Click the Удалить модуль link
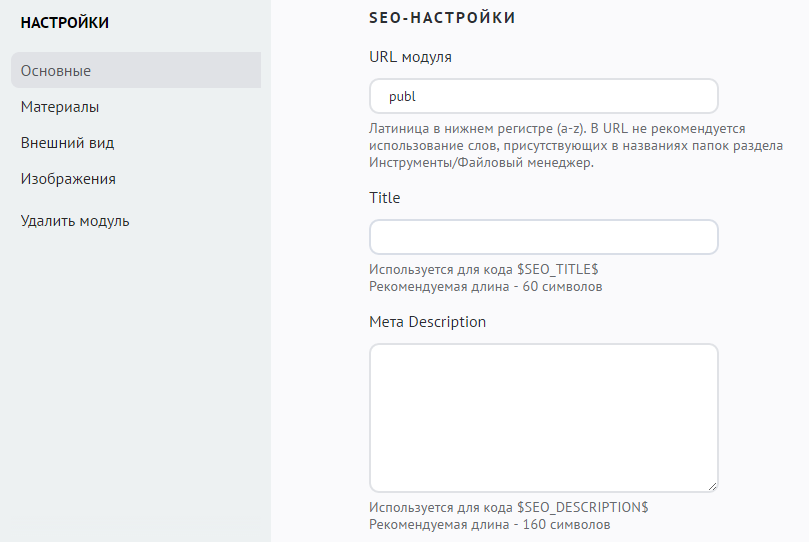 pyautogui.click(x=75, y=221)
